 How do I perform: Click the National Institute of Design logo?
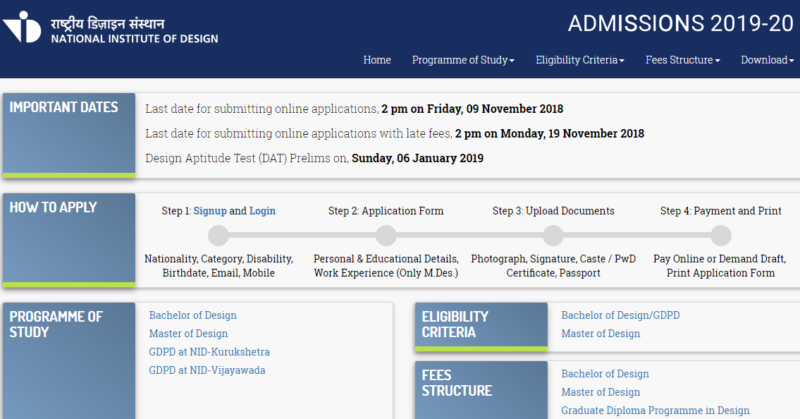click(x=110, y=29)
